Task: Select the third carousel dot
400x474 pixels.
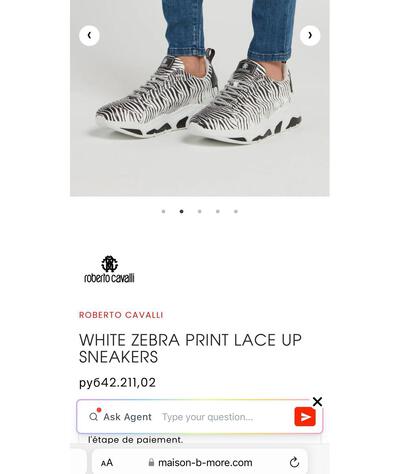Action: click(200, 211)
